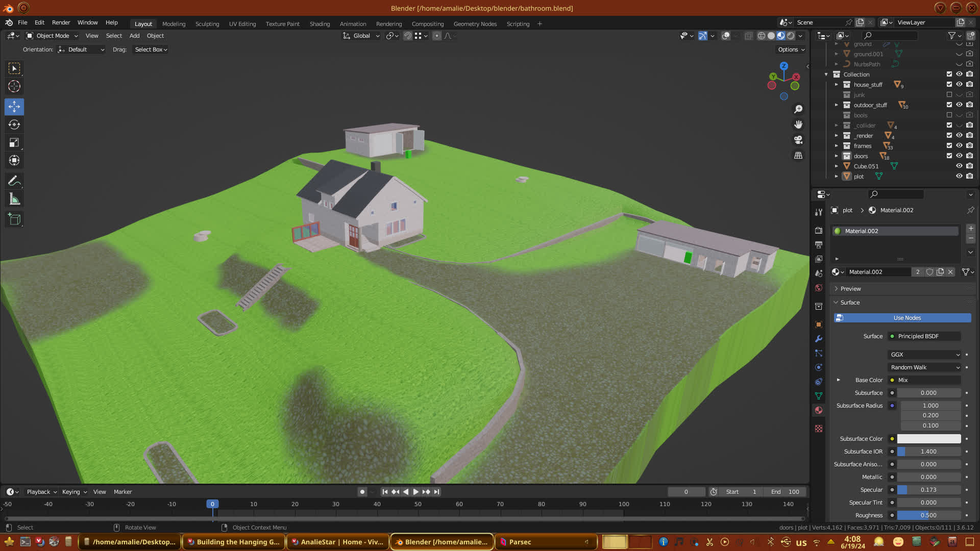Choose the Add Cube tool
The image size is (980, 551).
[14, 219]
